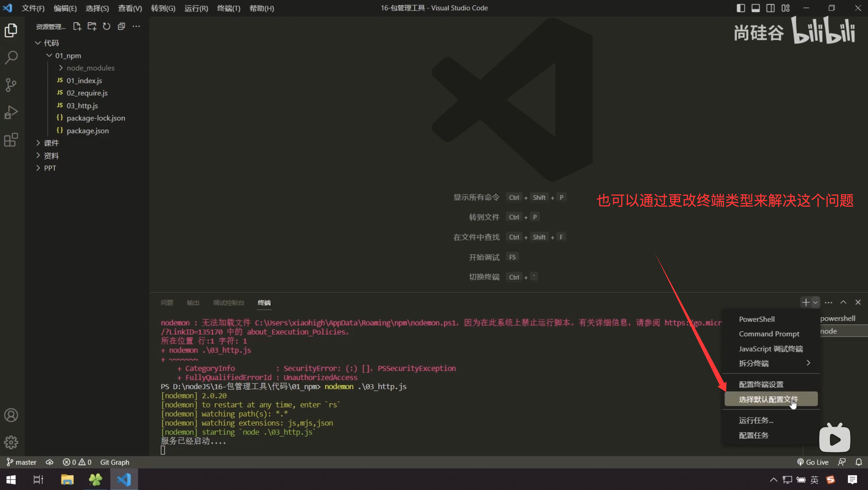The image size is (868, 490).
Task: Open 03_http.js in the file tree
Action: (82, 106)
